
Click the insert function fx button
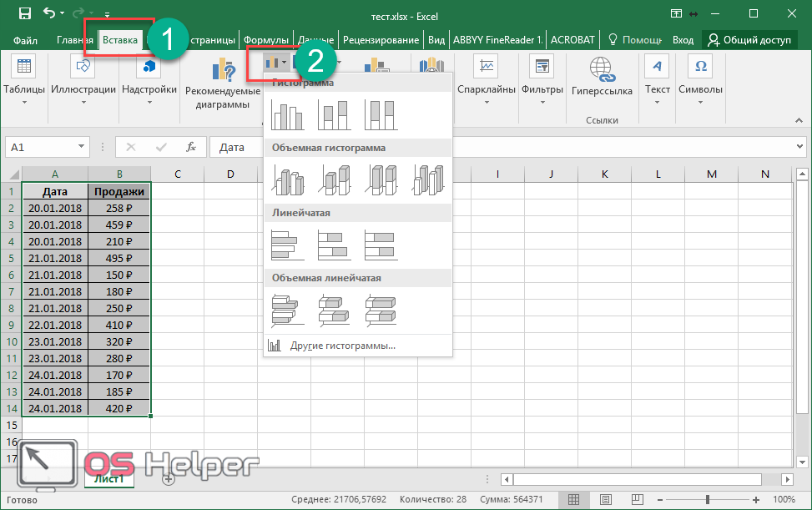(191, 147)
